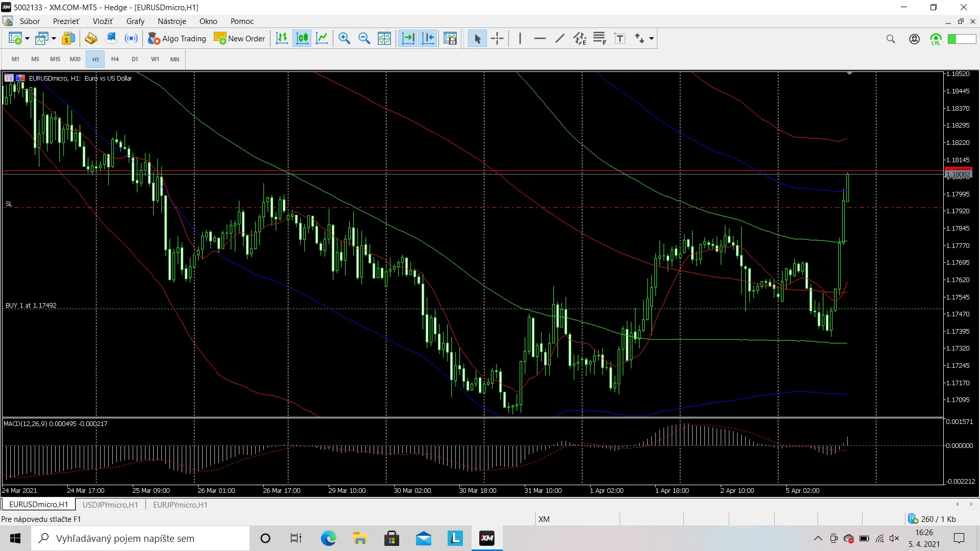The width and height of the screenshot is (980, 551).
Task: Click the New Chart icon
Action: pos(15,38)
